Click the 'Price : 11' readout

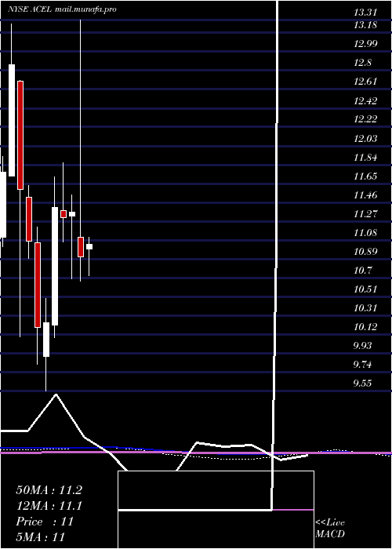(45, 522)
